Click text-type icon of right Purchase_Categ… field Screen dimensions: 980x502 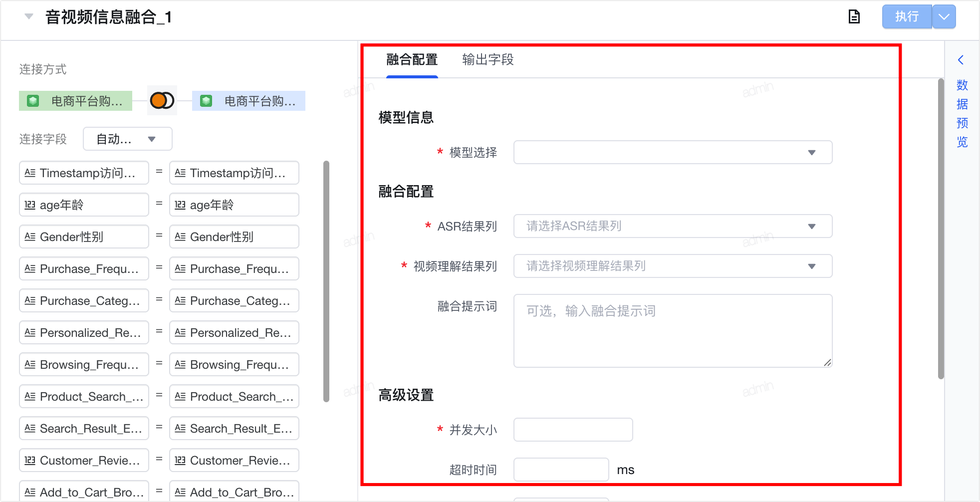[x=180, y=300]
